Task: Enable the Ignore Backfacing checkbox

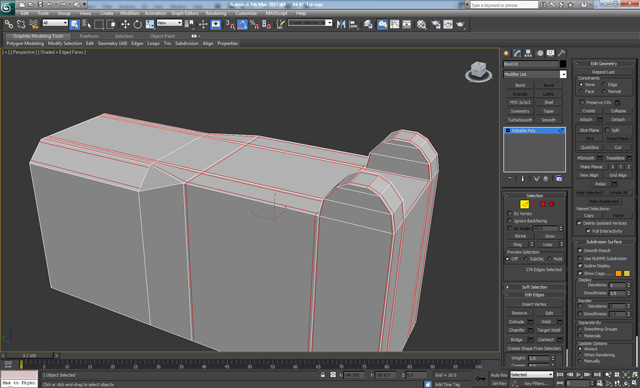Action: [x=510, y=221]
